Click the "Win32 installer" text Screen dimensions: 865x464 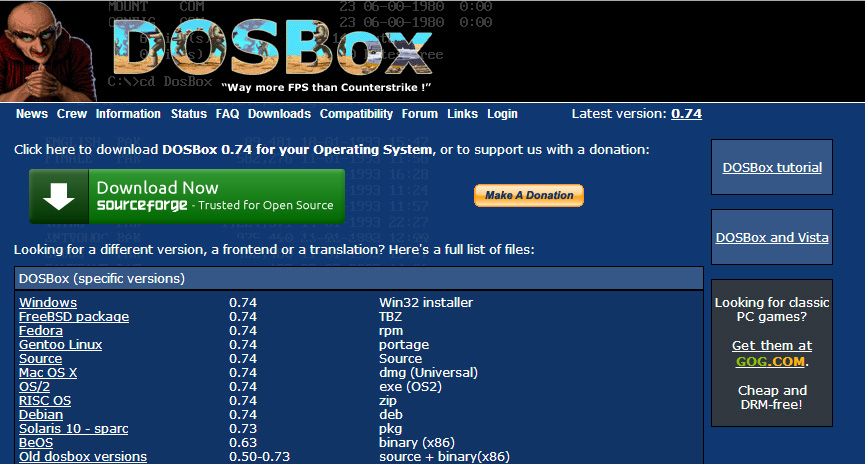pos(426,302)
